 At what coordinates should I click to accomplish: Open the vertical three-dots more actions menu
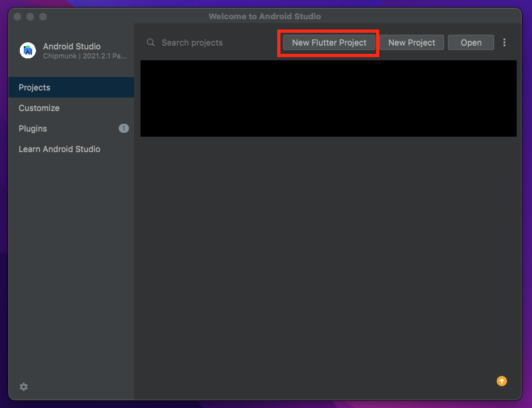tap(504, 42)
